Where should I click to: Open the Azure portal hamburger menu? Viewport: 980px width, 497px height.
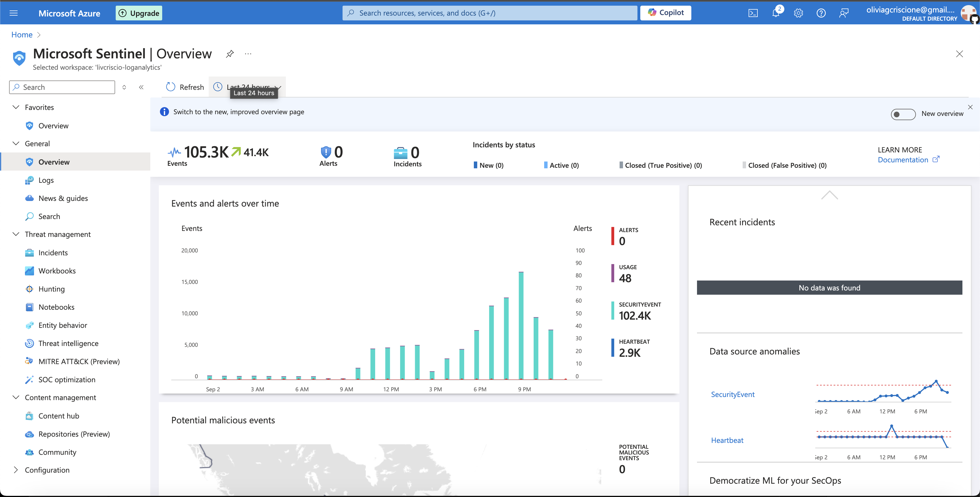[14, 13]
